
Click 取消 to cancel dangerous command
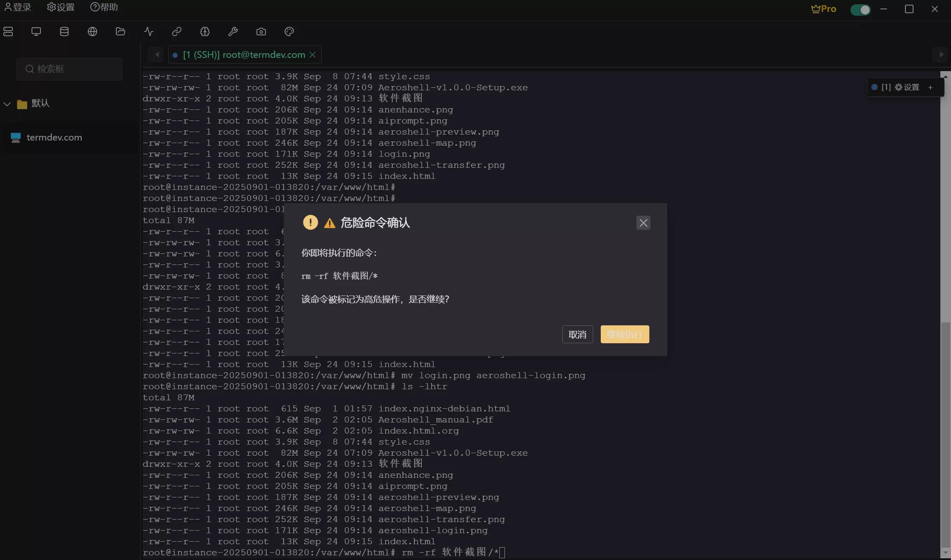click(577, 335)
